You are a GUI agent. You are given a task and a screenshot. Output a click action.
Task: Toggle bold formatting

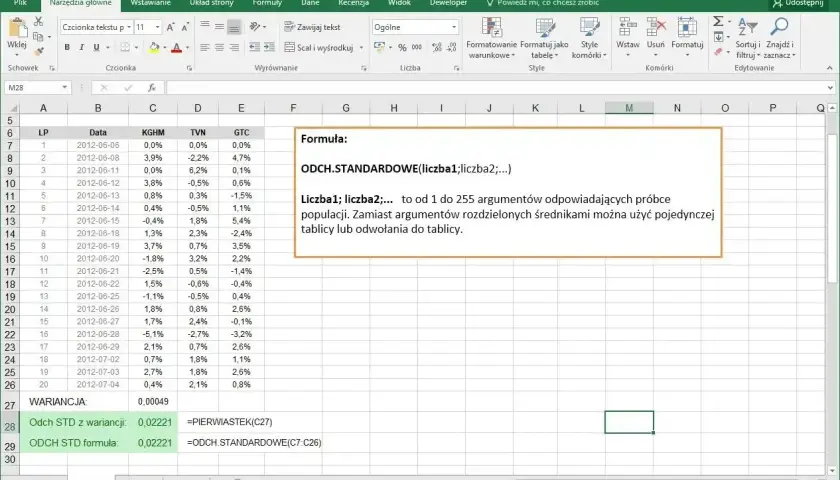tap(67, 47)
